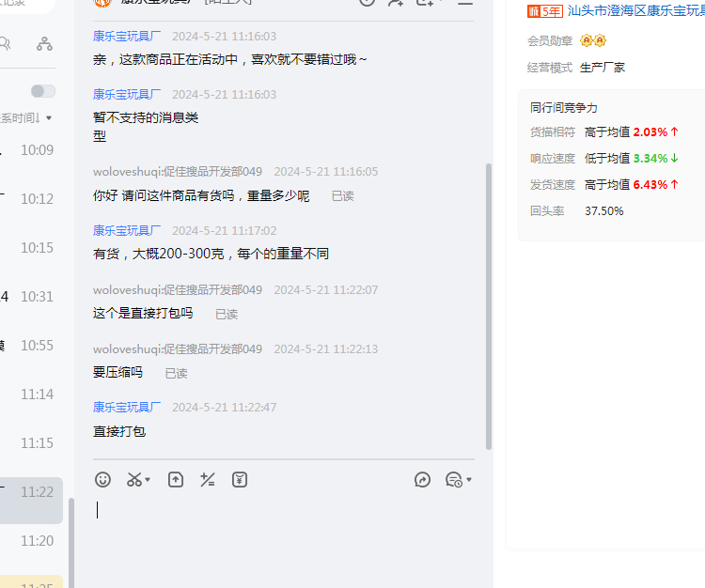Viewport: 705px width, 588px height.
Task: Click sender name 康乐宝玩具厂 at 11:17:02
Action: point(127,230)
